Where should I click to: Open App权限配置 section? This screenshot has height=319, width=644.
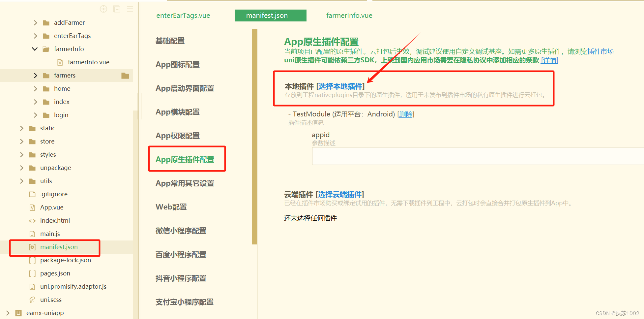pos(178,136)
